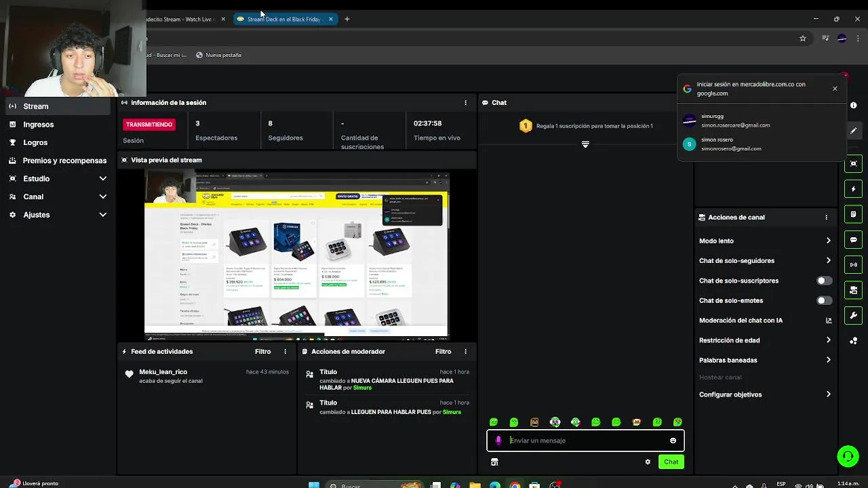
Task: Click the brown square-face emote
Action: coord(534,422)
